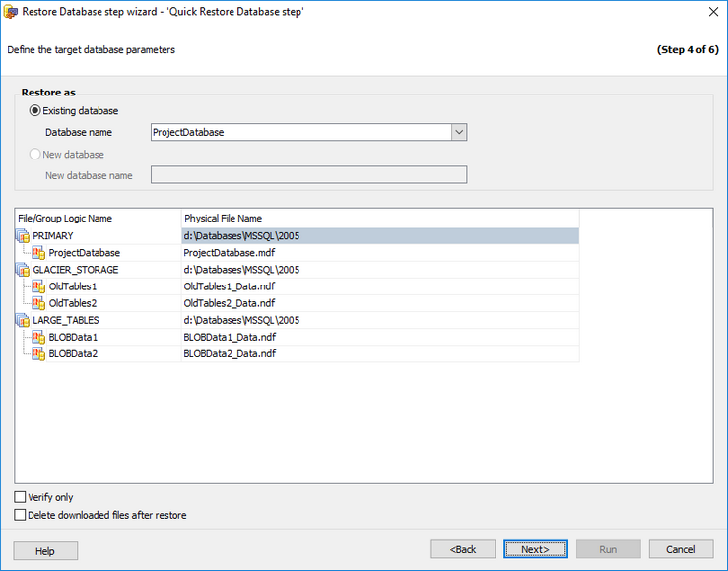Select the Existing database radio button
Image resolution: width=728 pixels, height=571 pixels.
coord(34,111)
